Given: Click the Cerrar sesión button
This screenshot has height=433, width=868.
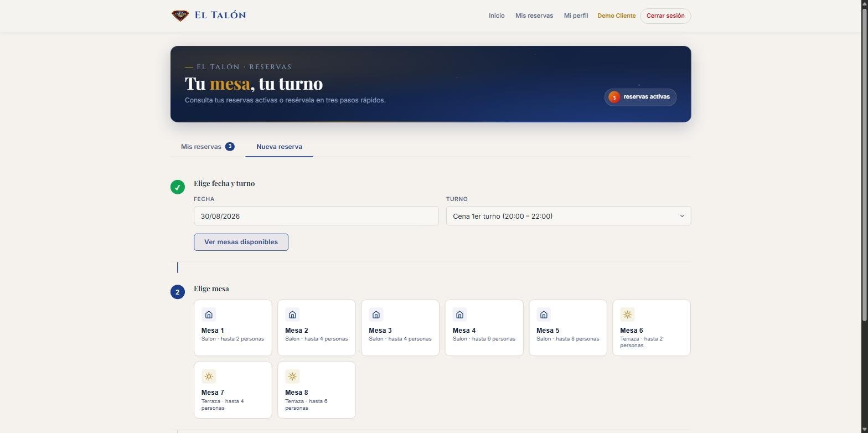Looking at the screenshot, I should tap(665, 16).
